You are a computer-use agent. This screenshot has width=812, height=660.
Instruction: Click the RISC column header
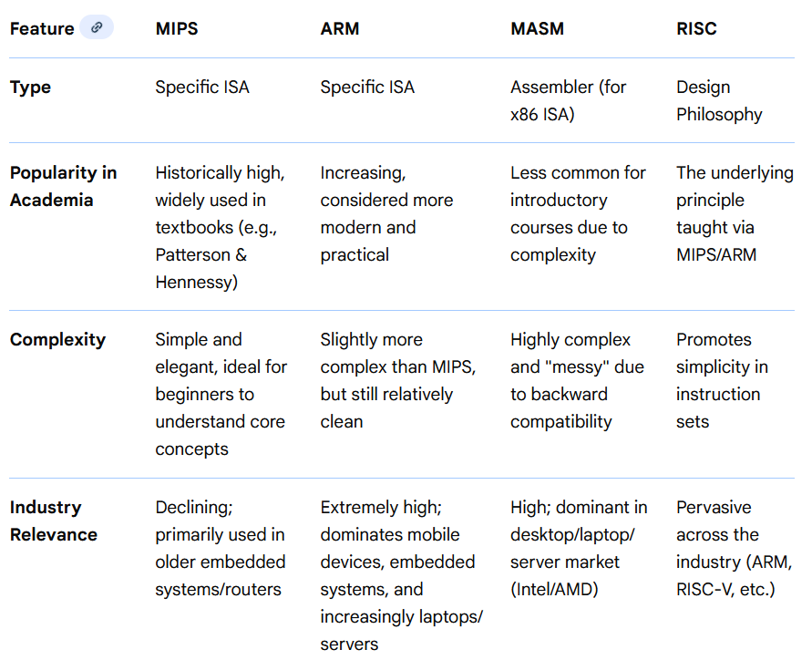point(696,29)
